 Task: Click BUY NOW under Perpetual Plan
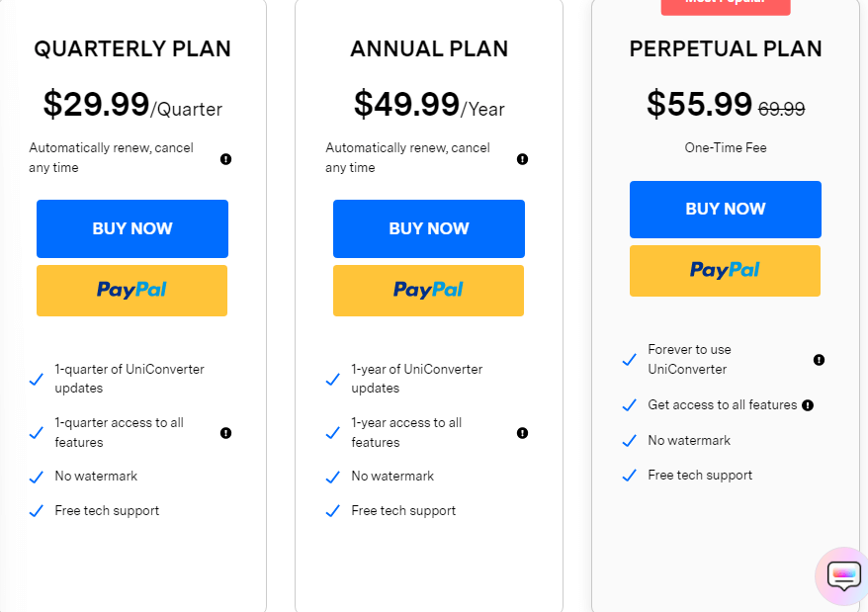[726, 210]
